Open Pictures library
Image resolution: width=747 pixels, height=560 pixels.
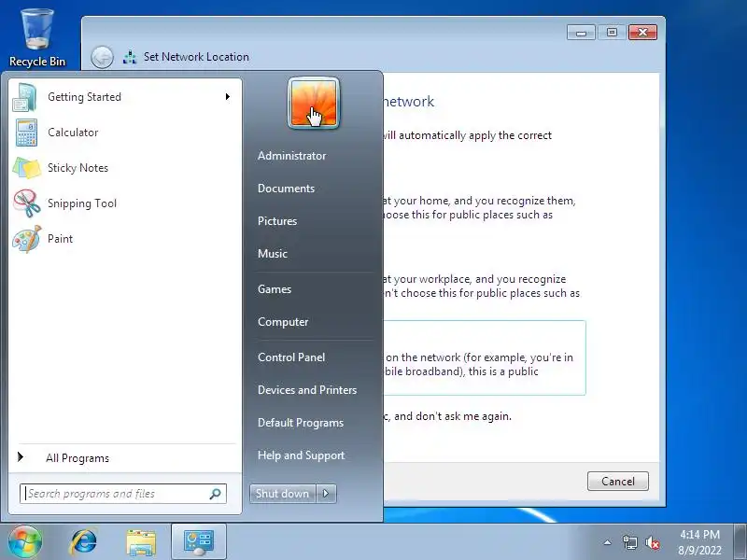tap(277, 221)
